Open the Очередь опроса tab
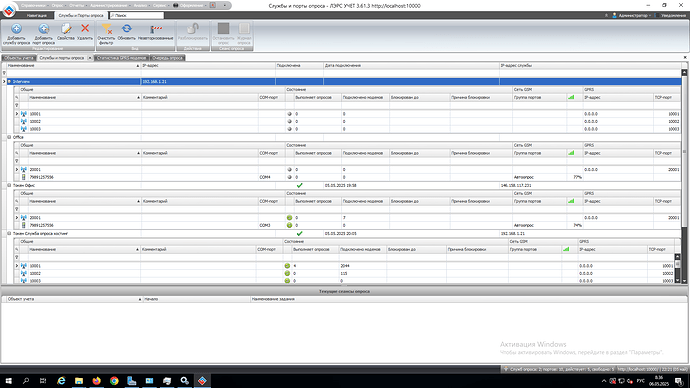This screenshot has height=388, width=690. tap(167, 58)
